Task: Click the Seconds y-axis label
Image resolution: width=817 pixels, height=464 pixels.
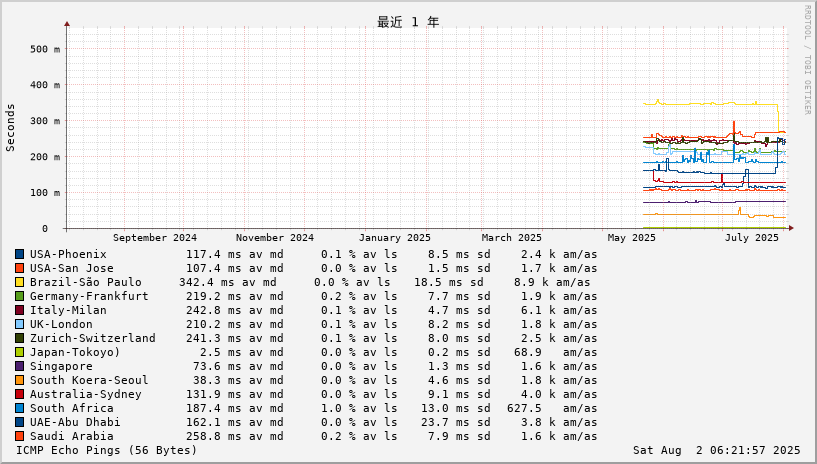Action: click(10, 128)
